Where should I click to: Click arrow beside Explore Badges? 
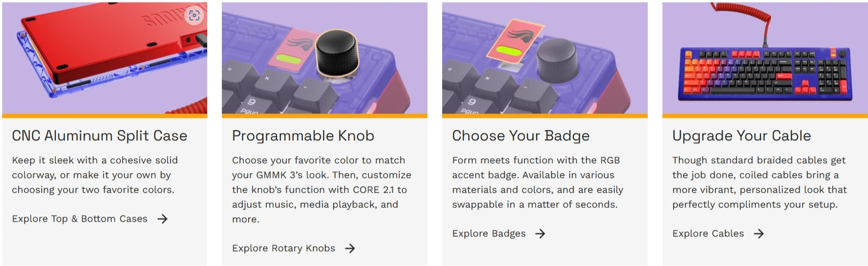tap(540, 234)
